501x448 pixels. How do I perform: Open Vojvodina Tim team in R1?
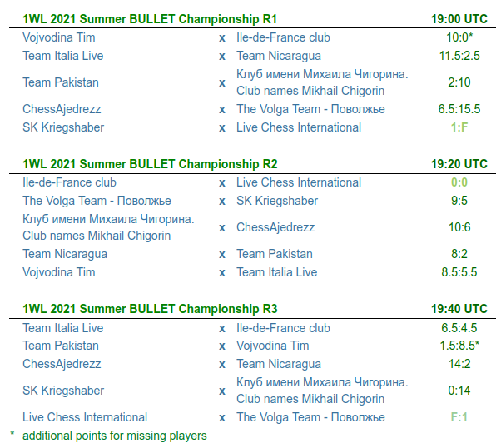pos(59,37)
